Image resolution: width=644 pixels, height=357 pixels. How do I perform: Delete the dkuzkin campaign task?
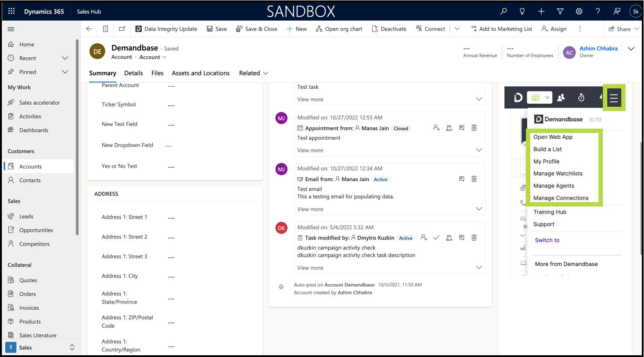(x=474, y=238)
